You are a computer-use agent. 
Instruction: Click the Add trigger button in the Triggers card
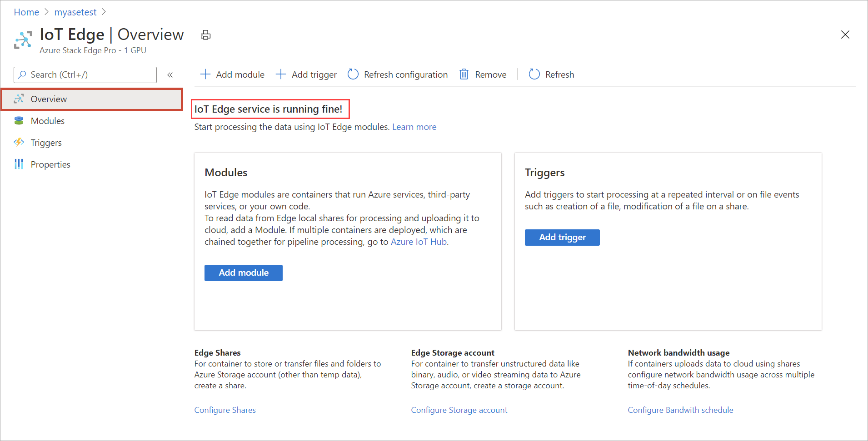pyautogui.click(x=562, y=237)
